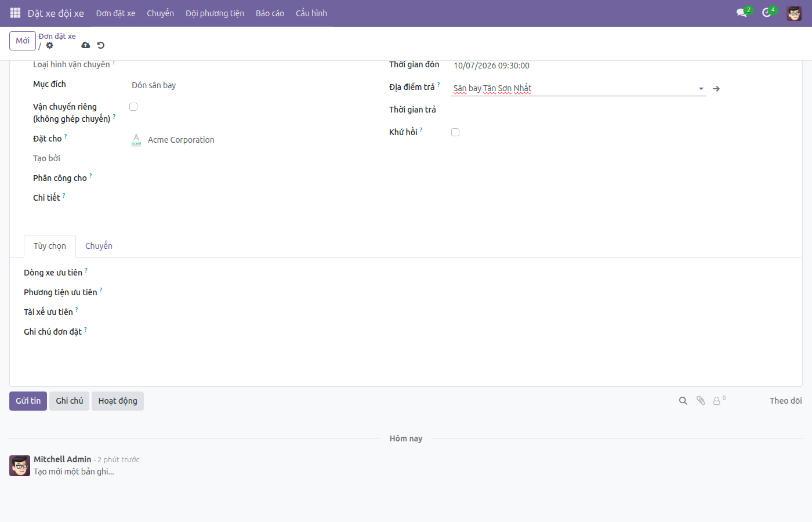Open the user avatar menu
The image size is (812, 522).
794,13
